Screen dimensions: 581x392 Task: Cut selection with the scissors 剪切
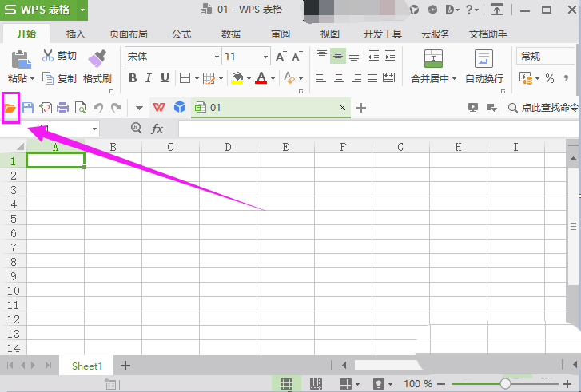click(x=59, y=56)
